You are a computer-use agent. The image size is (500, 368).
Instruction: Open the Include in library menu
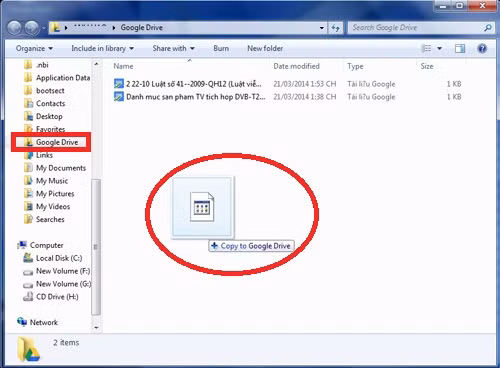pyautogui.click(x=102, y=49)
